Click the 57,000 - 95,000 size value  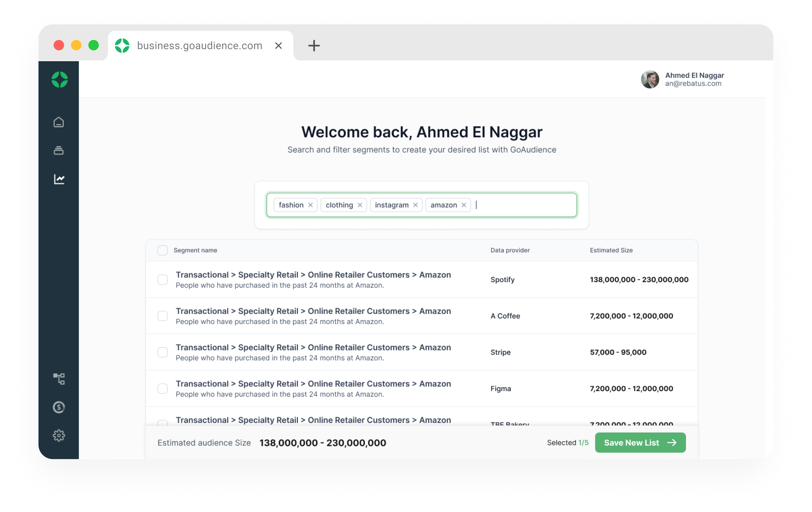[618, 352]
